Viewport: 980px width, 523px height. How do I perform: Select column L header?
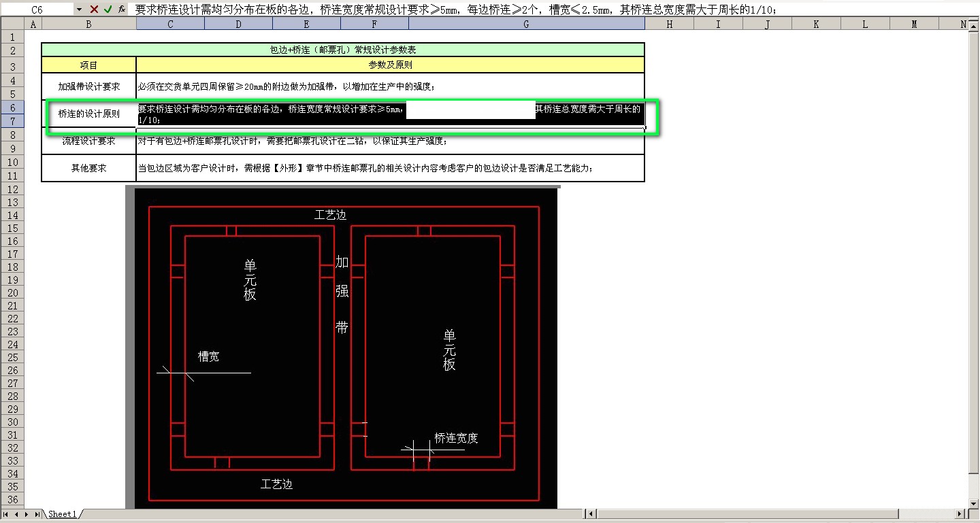point(865,24)
